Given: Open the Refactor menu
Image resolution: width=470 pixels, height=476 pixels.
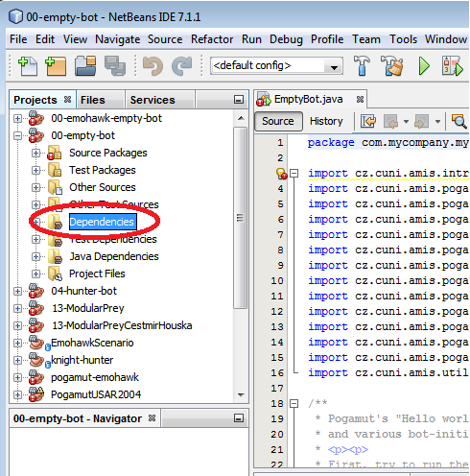Looking at the screenshot, I should (x=212, y=39).
